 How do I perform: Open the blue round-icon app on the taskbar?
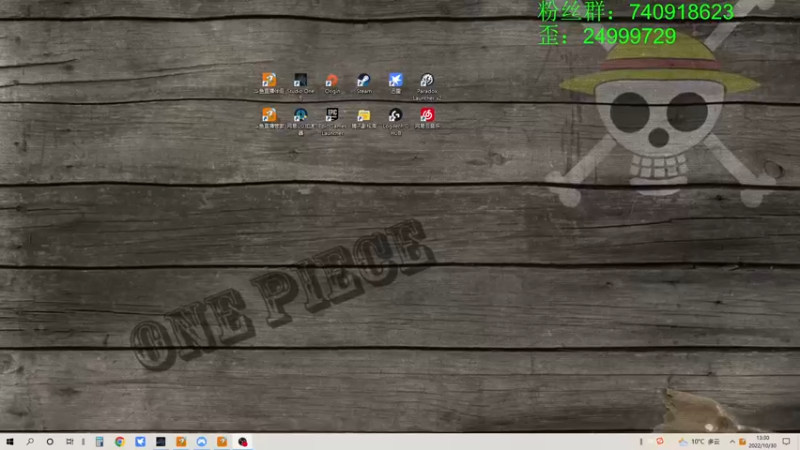click(202, 442)
